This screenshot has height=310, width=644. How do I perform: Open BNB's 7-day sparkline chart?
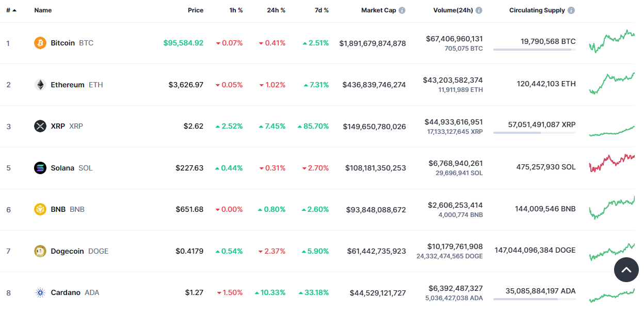pyautogui.click(x=611, y=208)
